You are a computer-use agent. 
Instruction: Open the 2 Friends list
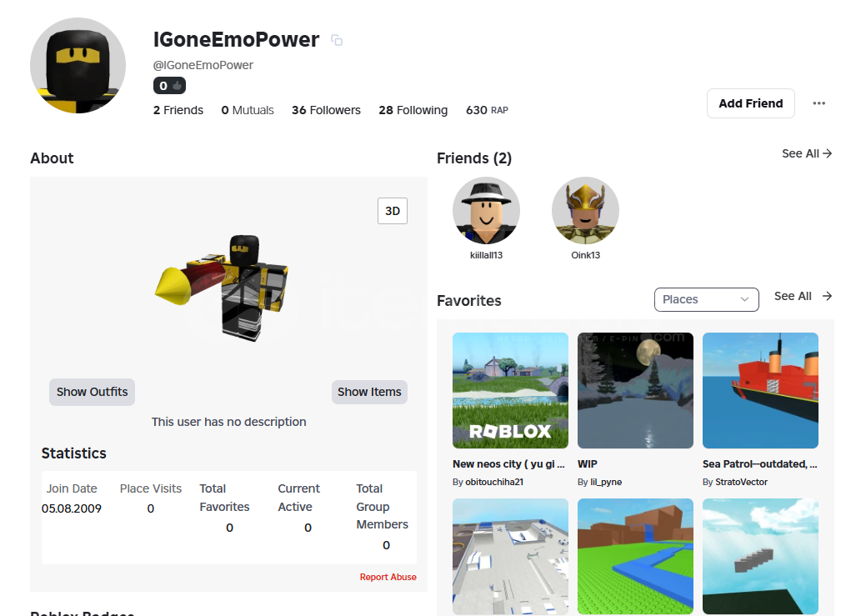pos(178,110)
